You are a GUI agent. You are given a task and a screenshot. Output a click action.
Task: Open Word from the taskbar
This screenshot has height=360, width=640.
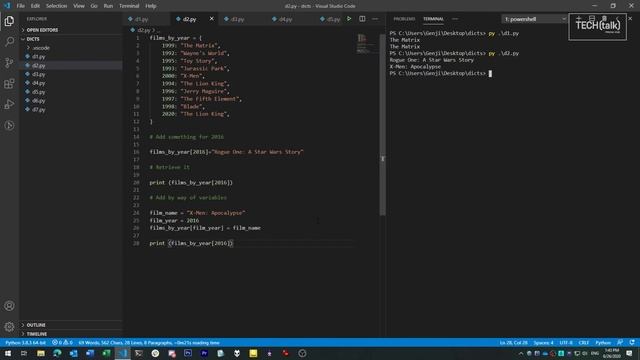tap(90, 353)
